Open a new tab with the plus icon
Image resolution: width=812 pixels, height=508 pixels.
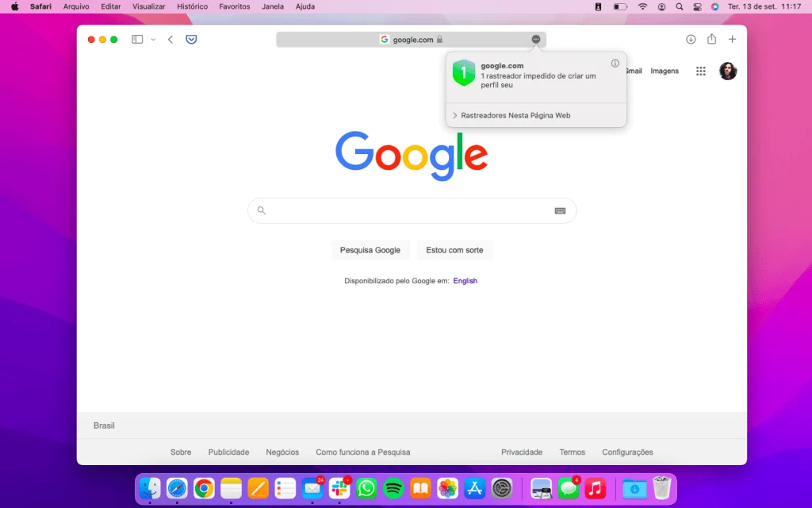732,38
